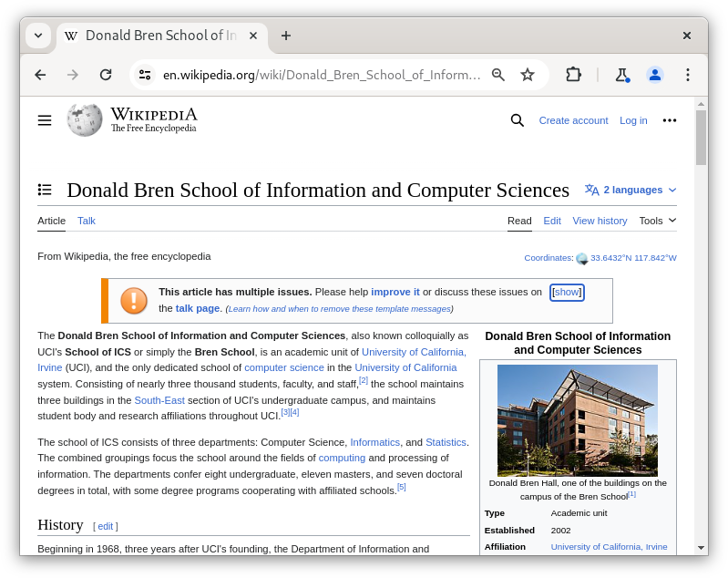Toggle the table of contents icon
Screen dimensions: 728x578
click(45, 190)
